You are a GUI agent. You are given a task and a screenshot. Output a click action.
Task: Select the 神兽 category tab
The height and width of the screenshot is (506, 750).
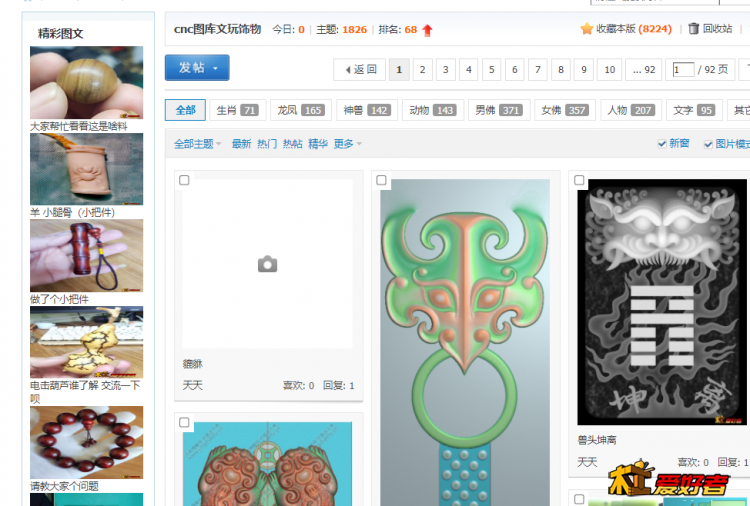(367, 110)
